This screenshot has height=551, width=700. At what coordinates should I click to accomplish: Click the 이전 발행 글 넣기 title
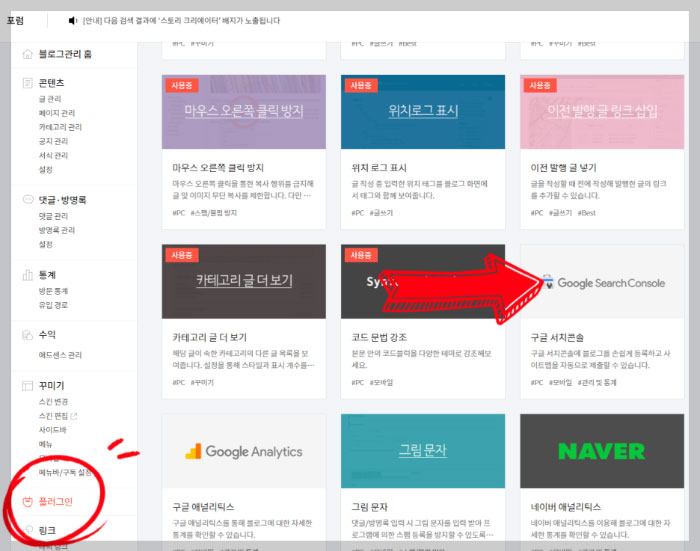pos(563,168)
